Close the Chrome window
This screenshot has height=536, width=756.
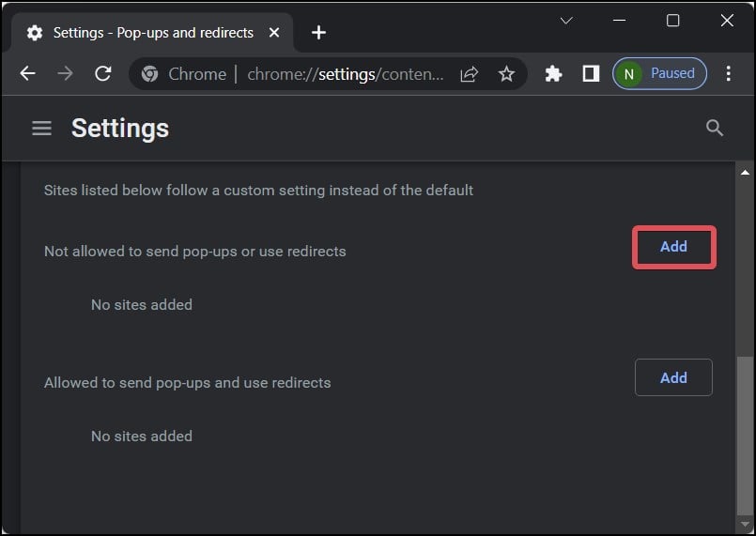(x=727, y=21)
